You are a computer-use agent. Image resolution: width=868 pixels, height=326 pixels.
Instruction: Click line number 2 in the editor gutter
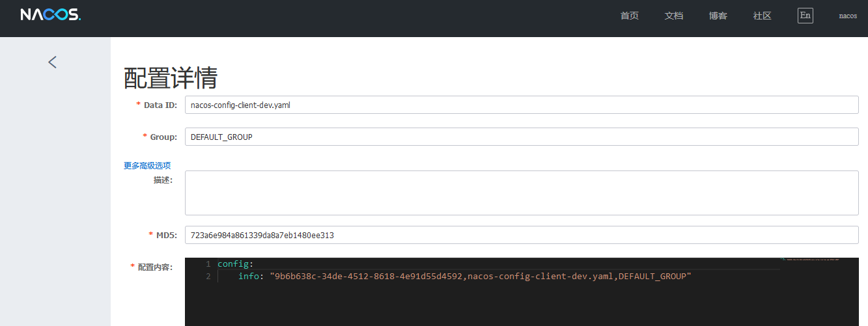click(x=208, y=277)
